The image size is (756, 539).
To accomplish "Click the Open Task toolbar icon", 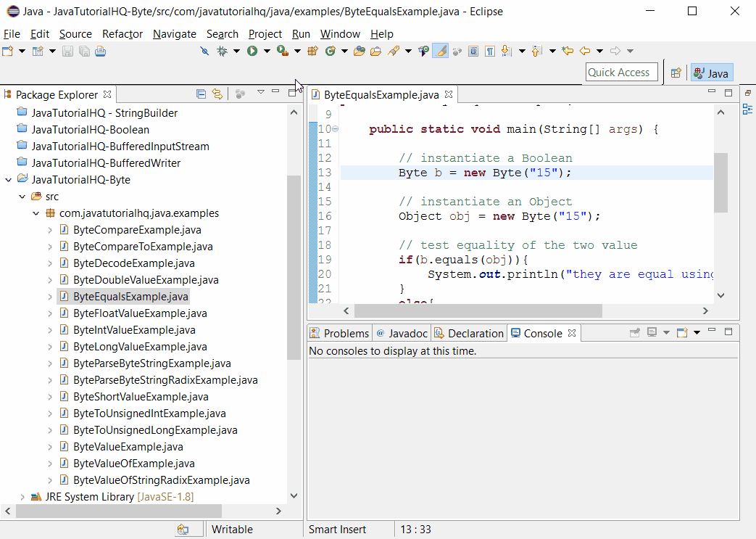I will click(x=375, y=52).
